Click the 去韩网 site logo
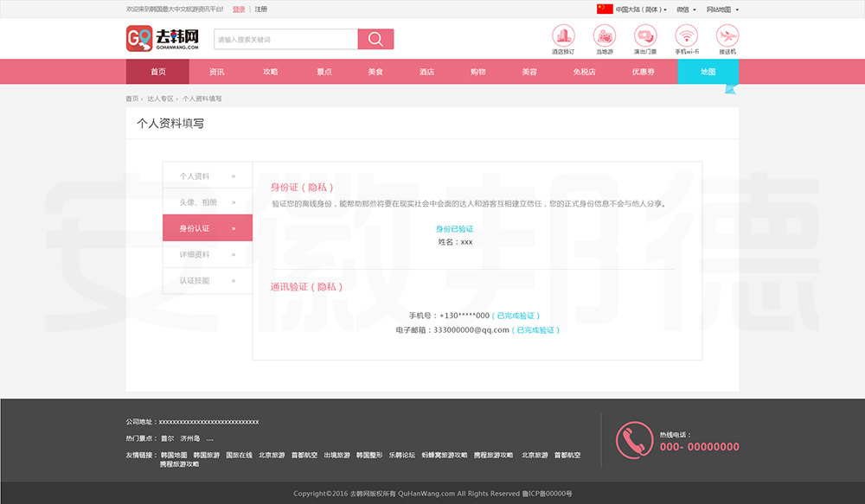Image resolution: width=865 pixels, height=504 pixels. (x=163, y=39)
